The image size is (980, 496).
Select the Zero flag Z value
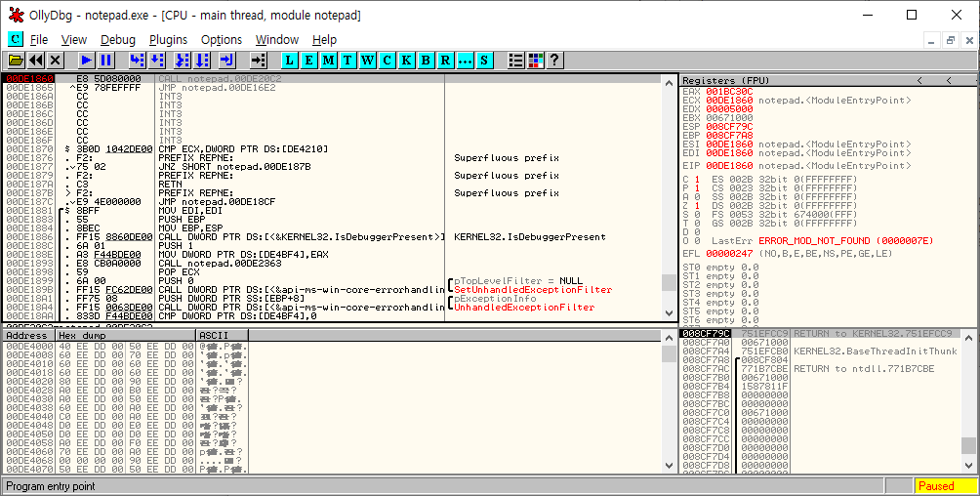pos(697,206)
